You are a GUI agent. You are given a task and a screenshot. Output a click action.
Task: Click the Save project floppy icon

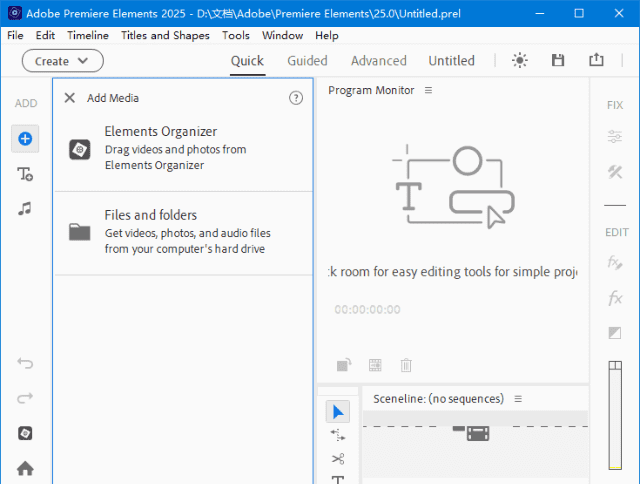558,60
